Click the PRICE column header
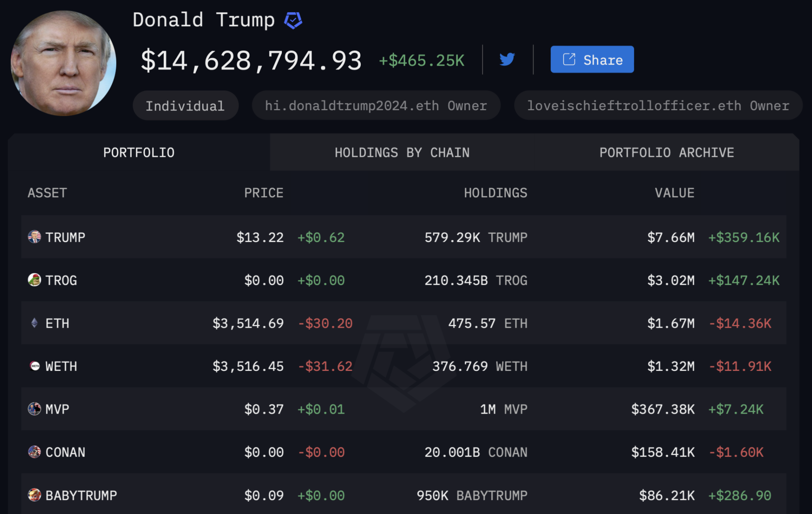Image resolution: width=812 pixels, height=514 pixels. point(264,193)
